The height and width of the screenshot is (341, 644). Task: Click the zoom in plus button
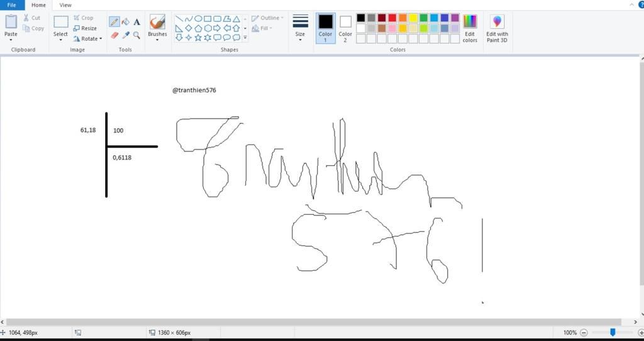[635, 332]
